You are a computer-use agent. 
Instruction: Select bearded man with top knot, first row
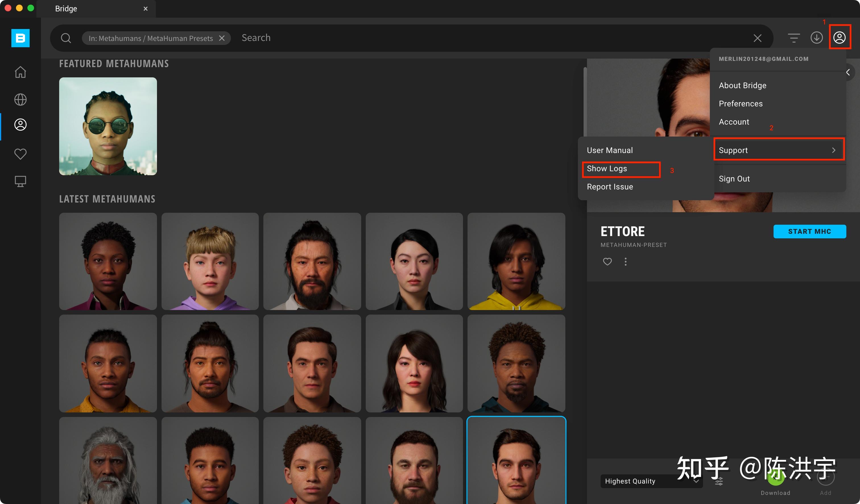[312, 261]
